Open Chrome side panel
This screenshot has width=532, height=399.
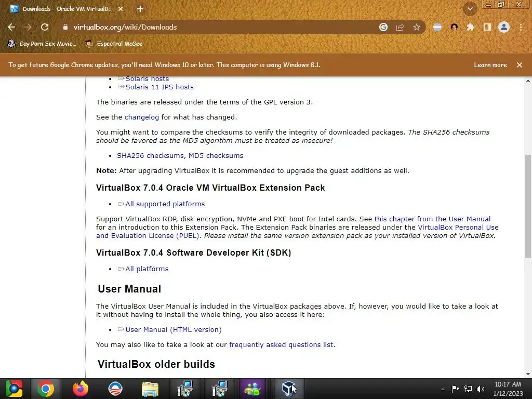(x=487, y=27)
